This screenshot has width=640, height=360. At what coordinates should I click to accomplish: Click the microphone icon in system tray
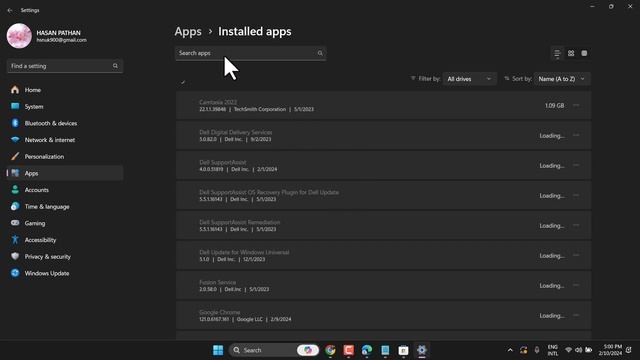[537, 350]
